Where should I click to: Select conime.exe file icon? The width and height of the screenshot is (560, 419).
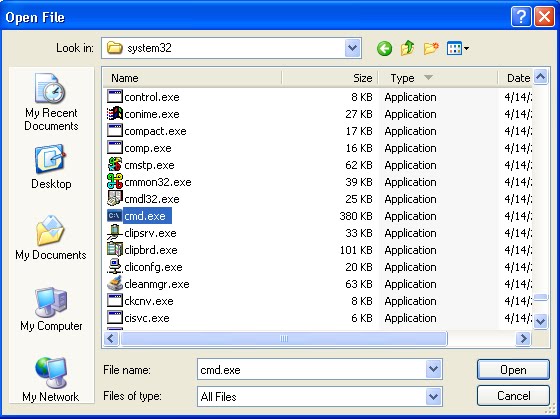(115, 114)
